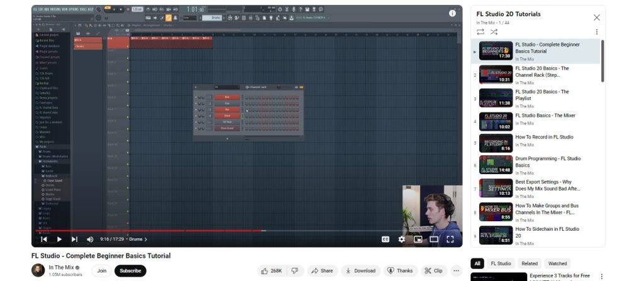Image resolution: width=644 pixels, height=281 pixels.
Task: Subscribe to In The Mix channel
Action: click(130, 271)
